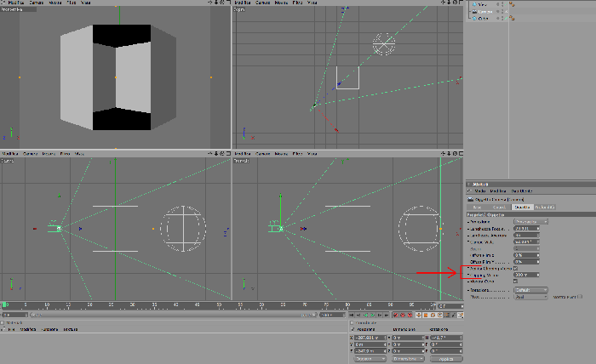Image resolution: width=596 pixels, height=364 pixels.
Task: Click the timeline scrubber bar below the frame ruler
Action: (x=174, y=315)
